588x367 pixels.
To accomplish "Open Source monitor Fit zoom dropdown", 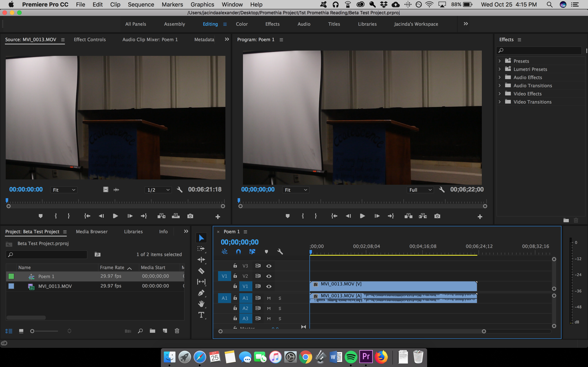I will (x=64, y=190).
